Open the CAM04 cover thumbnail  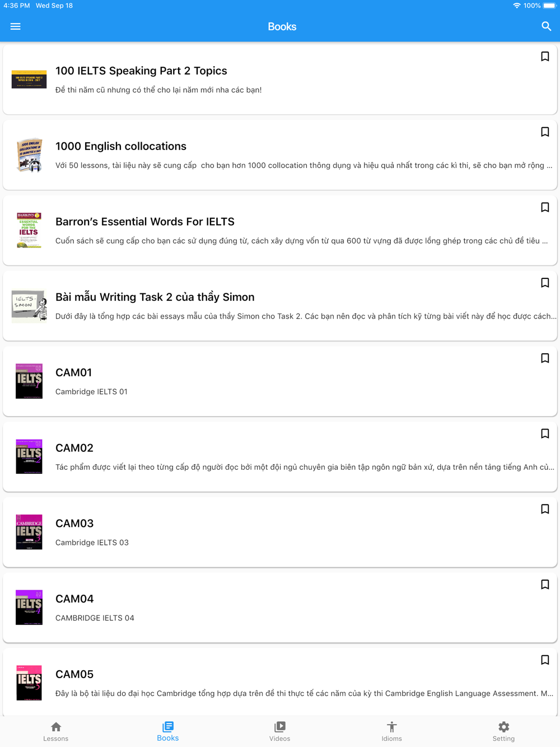pyautogui.click(x=29, y=607)
